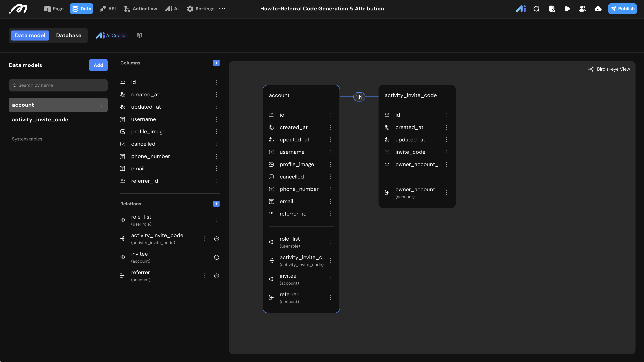644x362 pixels.
Task: Click the preview play icon
Action: 567,9
